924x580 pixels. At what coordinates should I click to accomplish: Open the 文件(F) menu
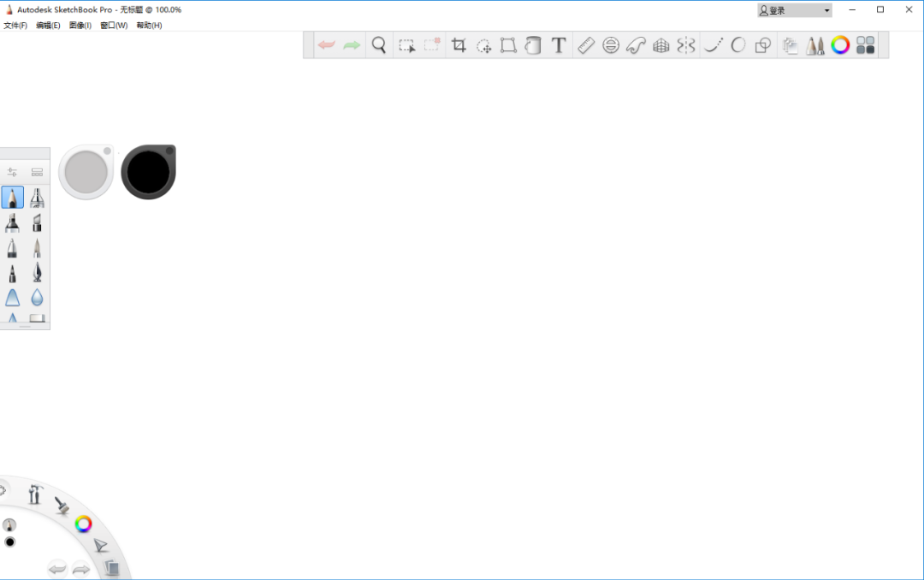15,26
